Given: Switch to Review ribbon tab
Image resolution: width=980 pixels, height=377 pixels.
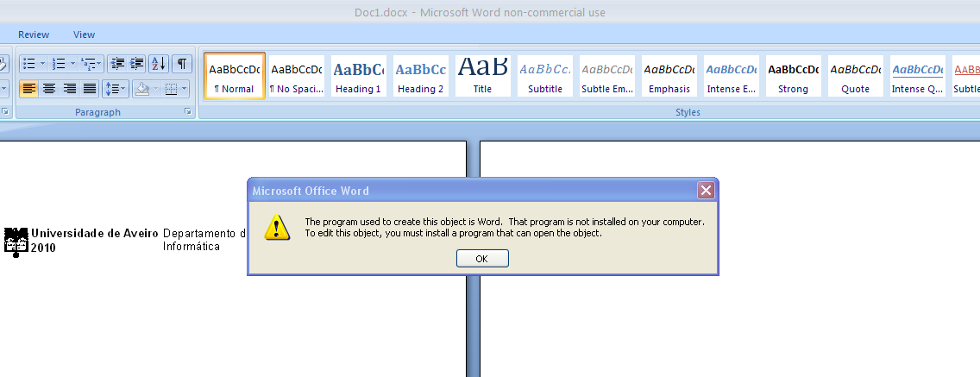Looking at the screenshot, I should (34, 35).
